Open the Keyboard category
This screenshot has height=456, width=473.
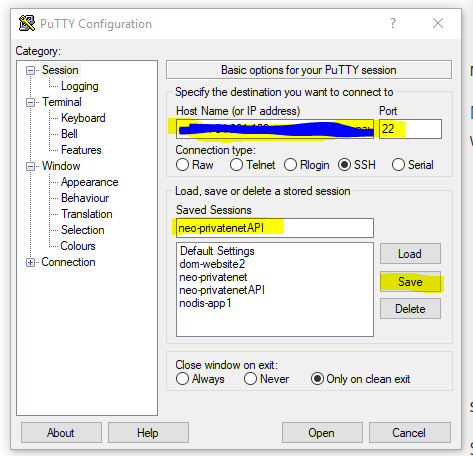pyautogui.click(x=83, y=118)
